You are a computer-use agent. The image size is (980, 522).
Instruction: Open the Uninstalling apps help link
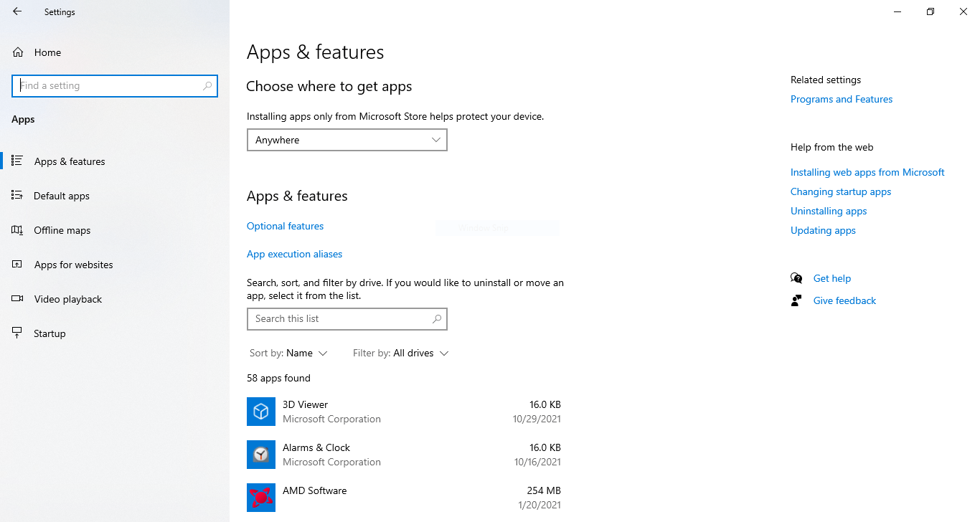point(829,211)
